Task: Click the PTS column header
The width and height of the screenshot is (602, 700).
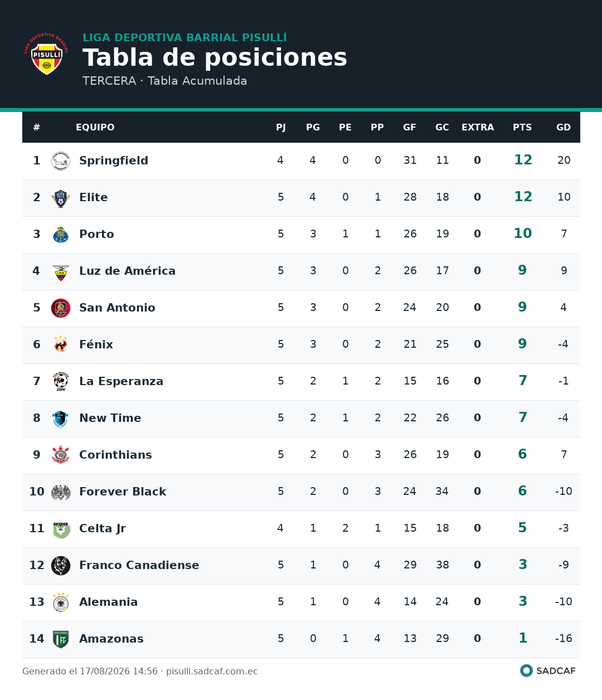Action: pyautogui.click(x=522, y=128)
